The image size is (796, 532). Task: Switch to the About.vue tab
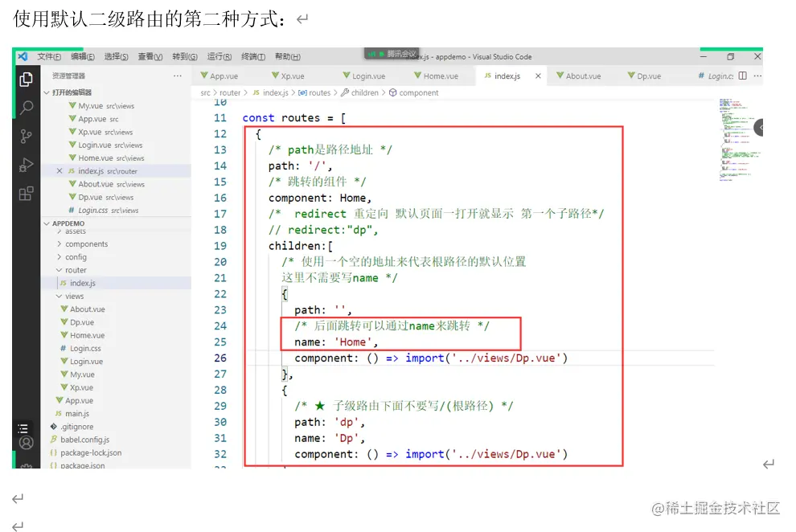583,76
